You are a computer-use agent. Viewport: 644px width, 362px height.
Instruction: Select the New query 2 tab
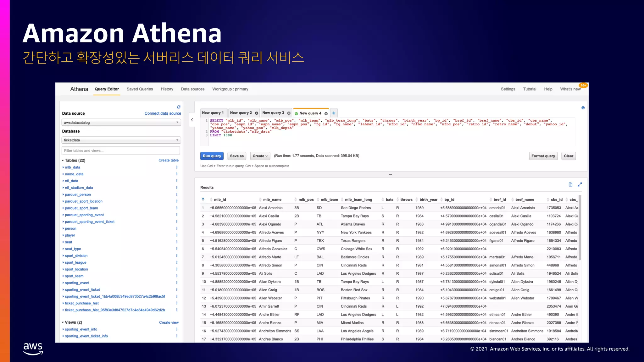coord(241,113)
